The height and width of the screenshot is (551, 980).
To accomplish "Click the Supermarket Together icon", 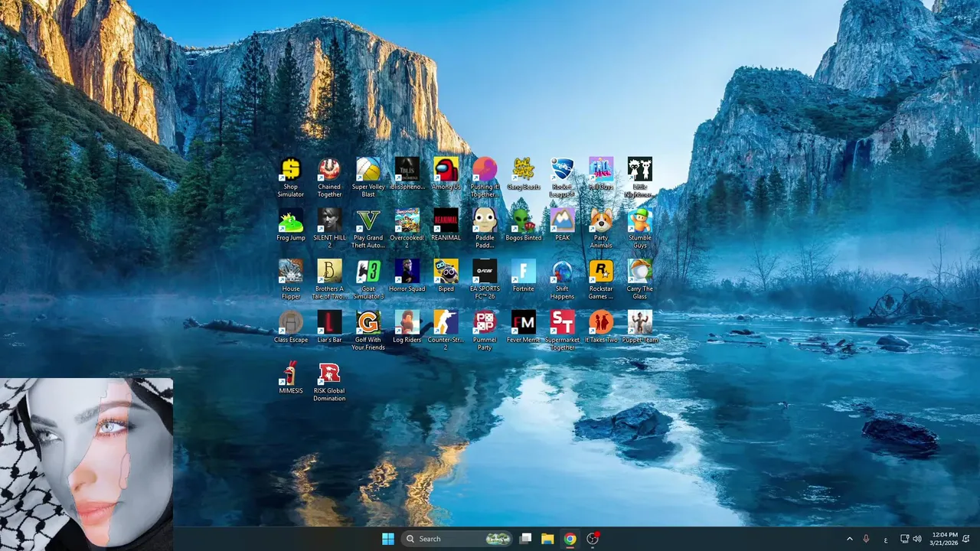I will click(562, 331).
